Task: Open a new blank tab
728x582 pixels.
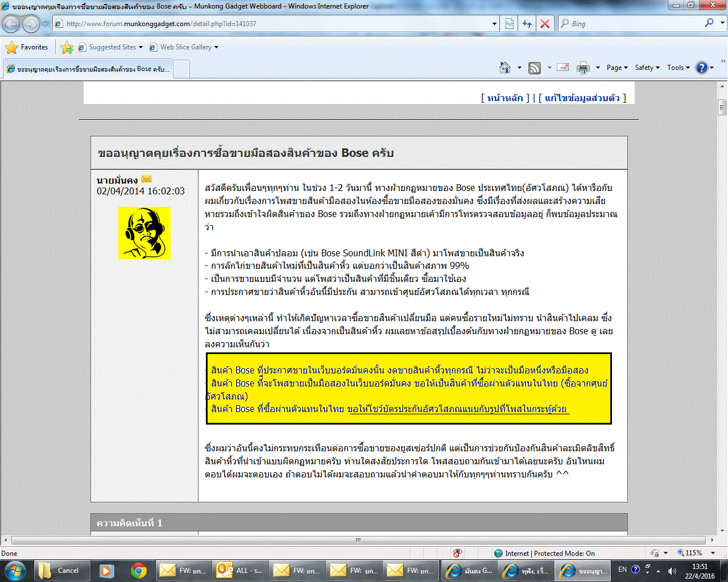Action: (181, 69)
